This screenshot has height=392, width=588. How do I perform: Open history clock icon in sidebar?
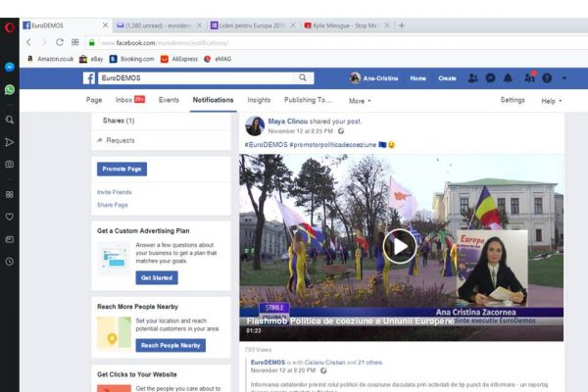tap(10, 262)
